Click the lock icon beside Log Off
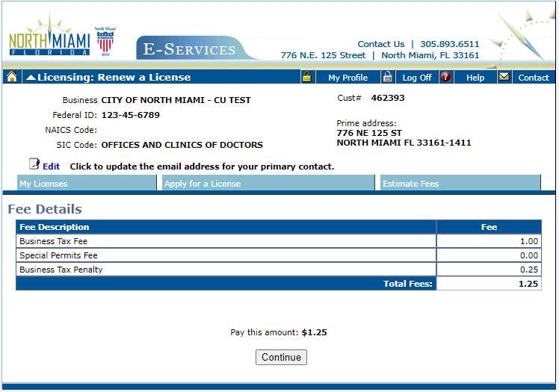Viewport: 559px width, 392px height. point(387,77)
